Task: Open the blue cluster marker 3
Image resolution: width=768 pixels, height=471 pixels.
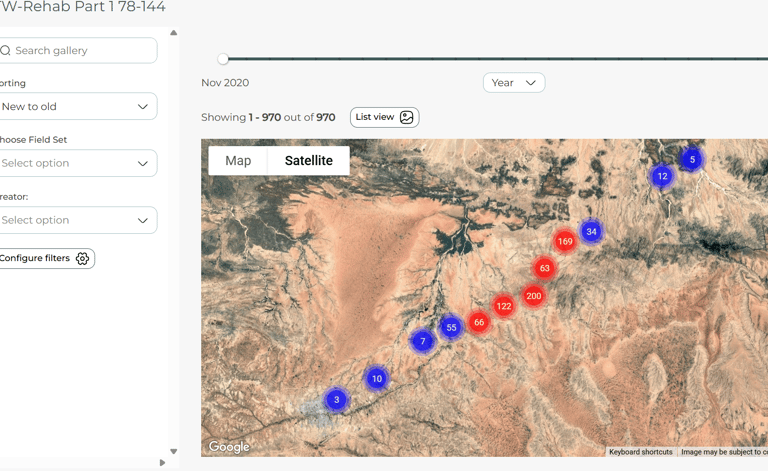Action: click(x=336, y=400)
